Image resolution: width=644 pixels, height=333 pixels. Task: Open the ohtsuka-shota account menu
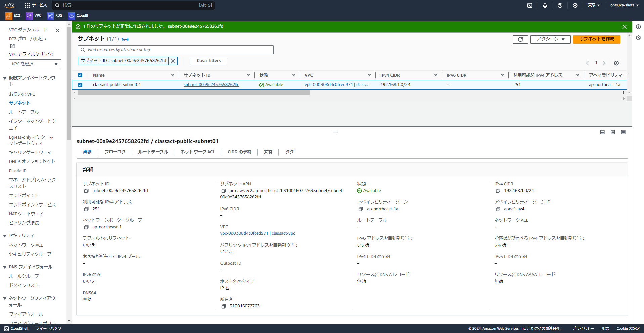[624, 5]
